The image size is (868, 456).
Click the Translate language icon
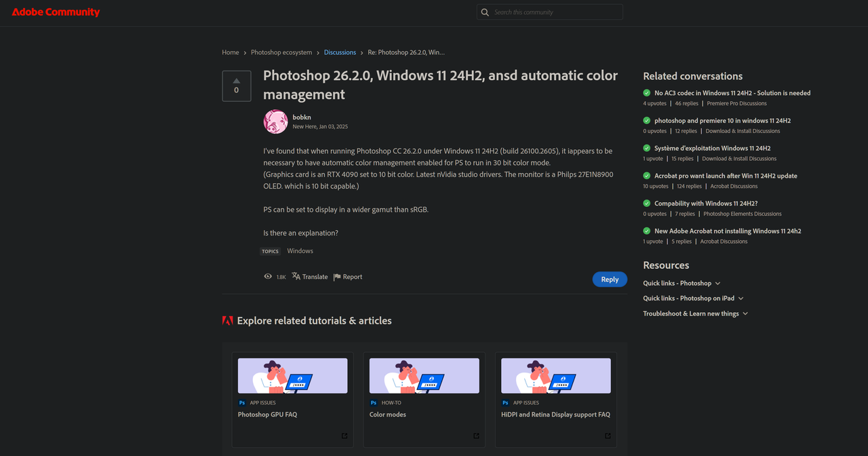pos(296,276)
